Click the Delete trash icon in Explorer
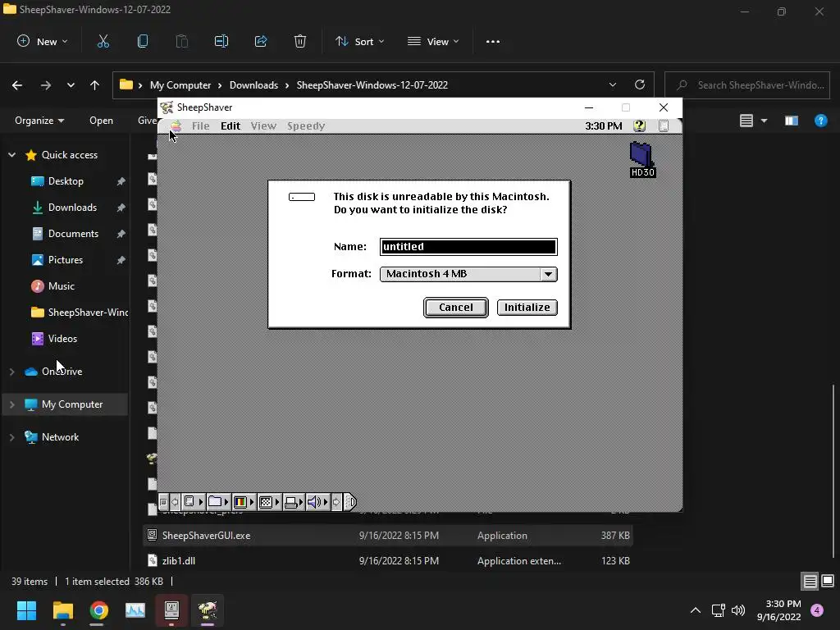The width and height of the screenshot is (840, 630). 300,41
